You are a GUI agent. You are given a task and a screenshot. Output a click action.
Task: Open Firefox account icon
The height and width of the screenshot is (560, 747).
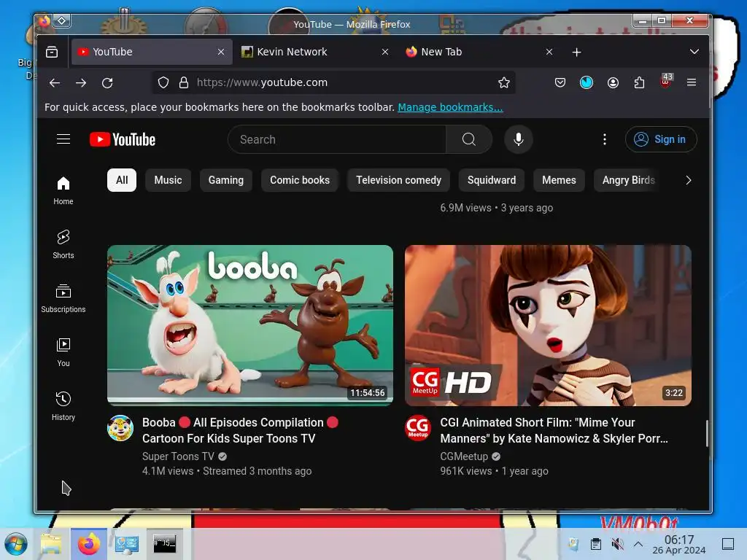pyautogui.click(x=613, y=83)
